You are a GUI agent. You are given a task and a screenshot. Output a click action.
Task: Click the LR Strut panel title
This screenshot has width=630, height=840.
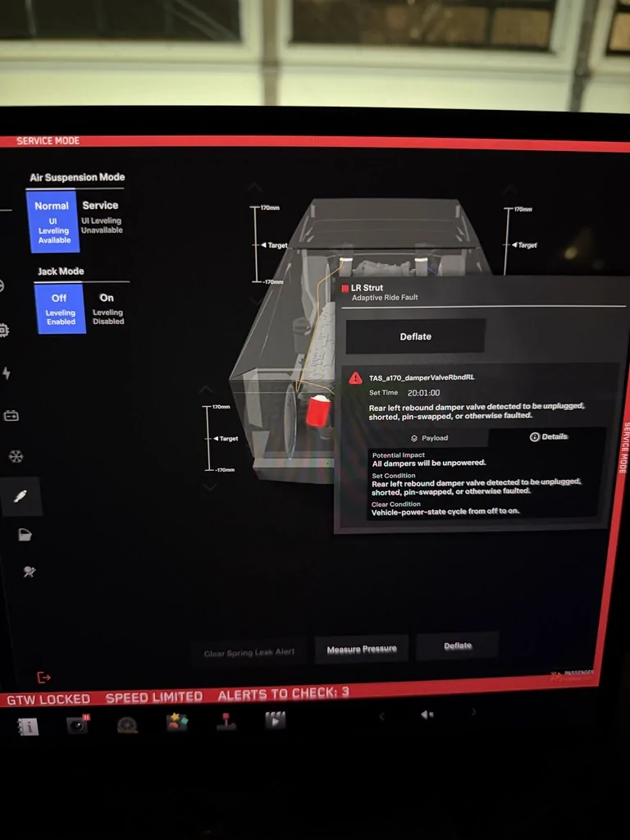click(x=367, y=288)
